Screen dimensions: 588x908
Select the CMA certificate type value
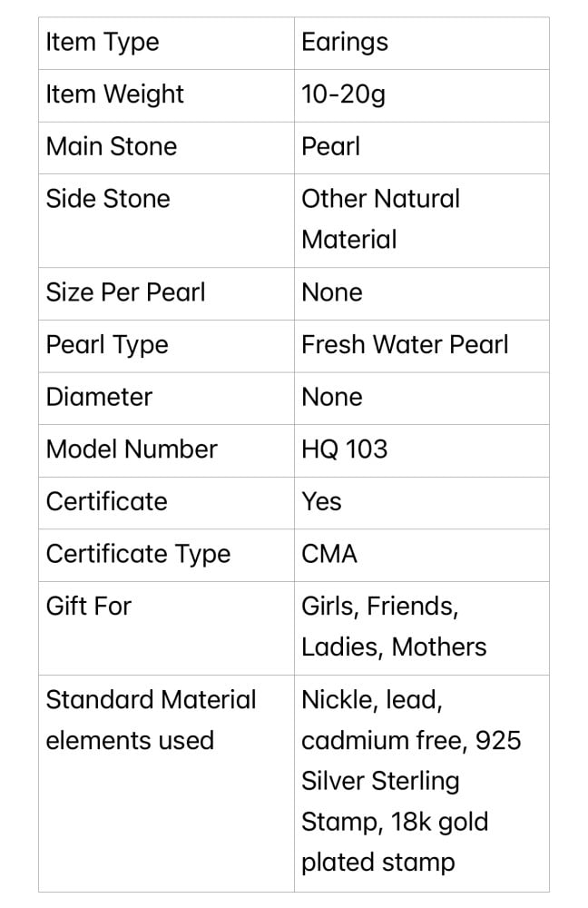(x=329, y=554)
